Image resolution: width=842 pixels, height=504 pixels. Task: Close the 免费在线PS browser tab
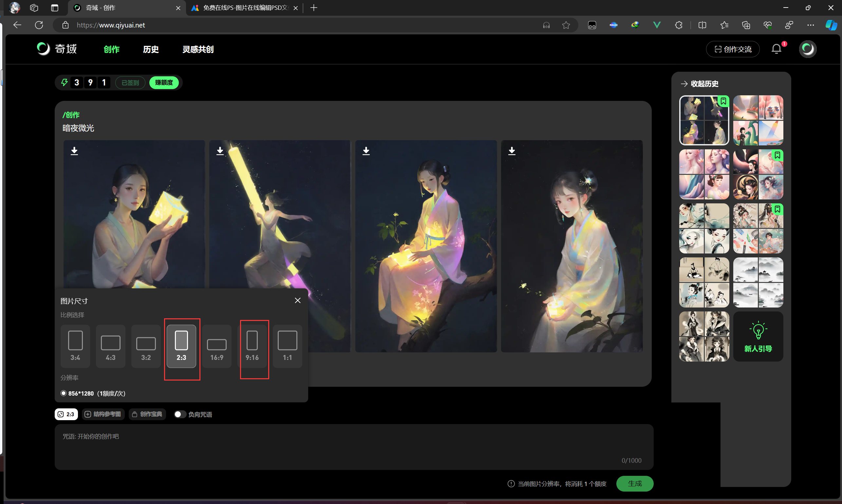(x=295, y=8)
